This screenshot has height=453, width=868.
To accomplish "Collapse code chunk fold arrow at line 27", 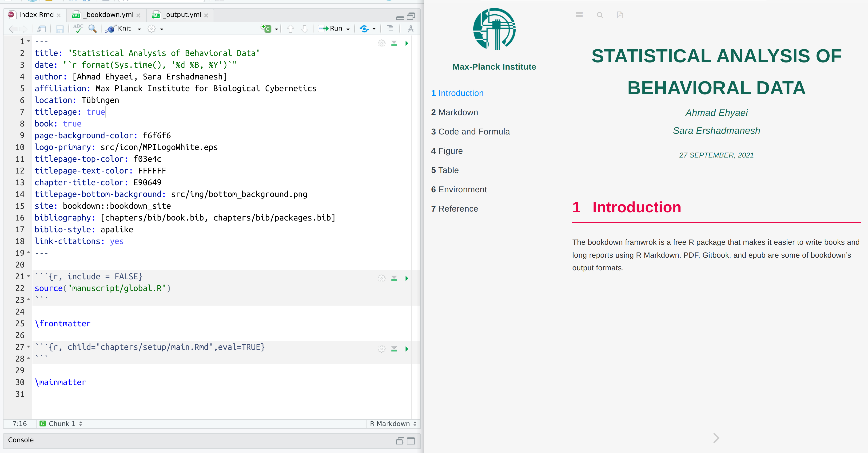I will pos(29,347).
